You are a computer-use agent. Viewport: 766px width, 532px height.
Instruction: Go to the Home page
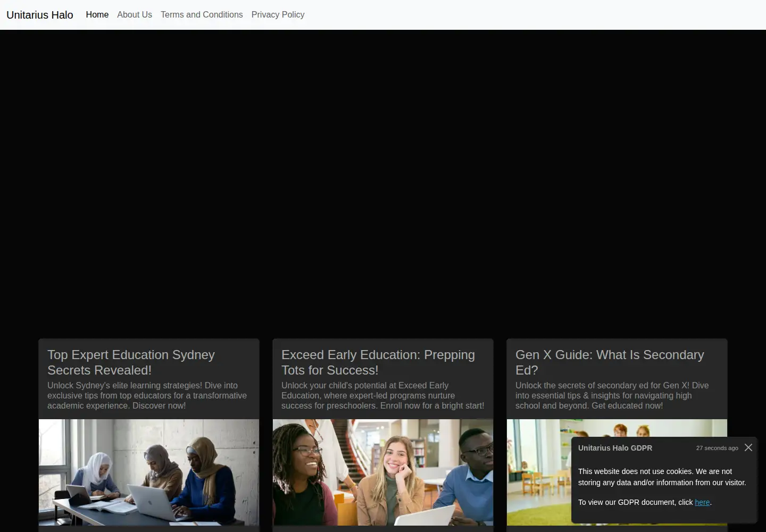(97, 15)
